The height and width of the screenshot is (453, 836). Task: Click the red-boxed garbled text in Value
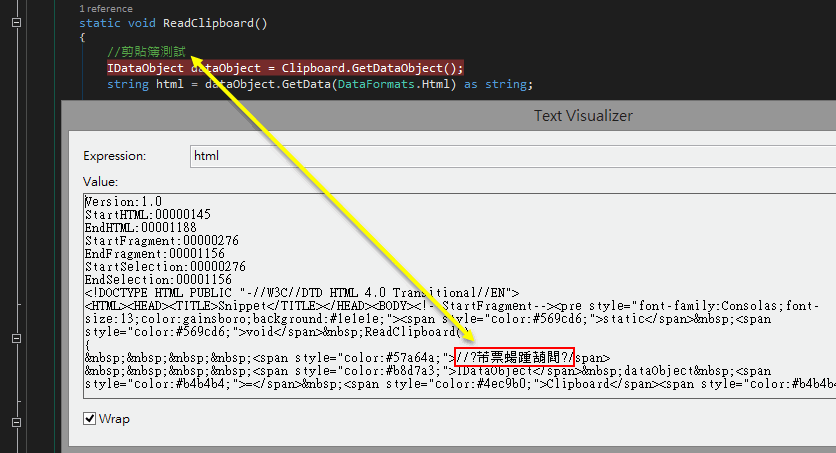514,357
